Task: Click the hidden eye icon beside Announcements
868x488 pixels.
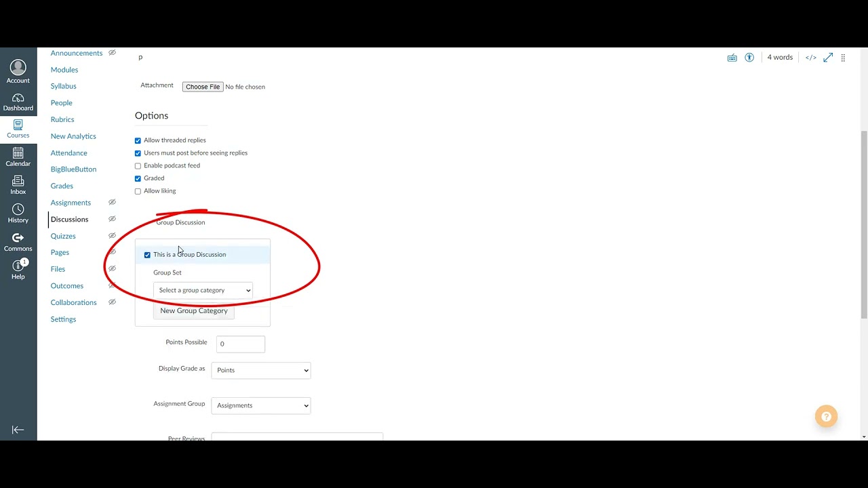Action: tap(112, 53)
